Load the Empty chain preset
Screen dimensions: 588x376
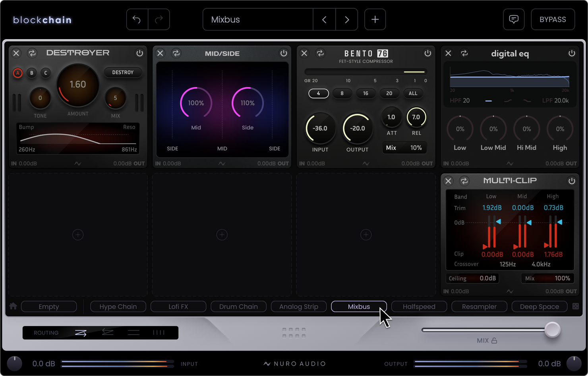click(x=49, y=307)
